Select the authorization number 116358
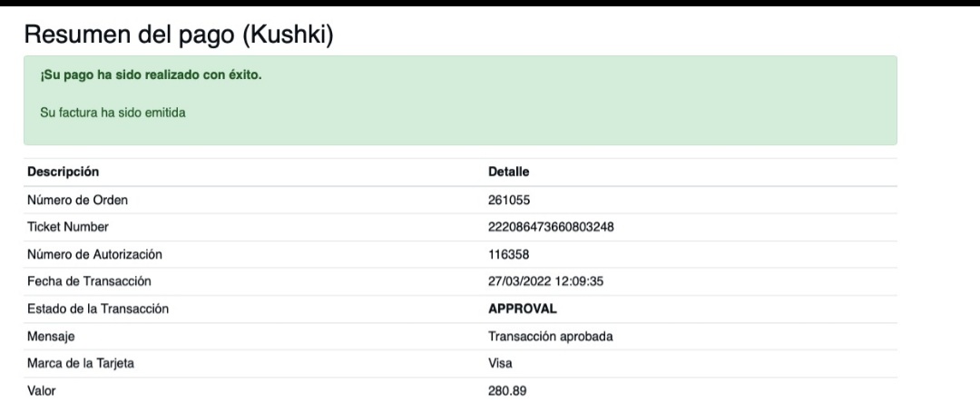Image resolution: width=980 pixels, height=413 pixels. point(509,254)
